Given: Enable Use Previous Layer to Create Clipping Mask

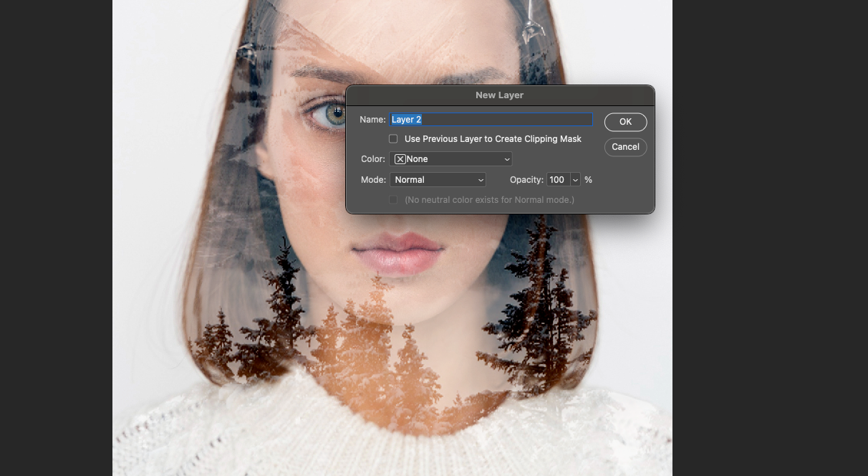Looking at the screenshot, I should tap(393, 139).
